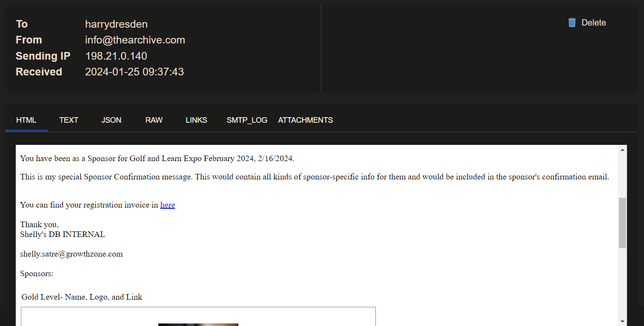Switch to the TEXT tab
The image size is (644, 326).
69,120
